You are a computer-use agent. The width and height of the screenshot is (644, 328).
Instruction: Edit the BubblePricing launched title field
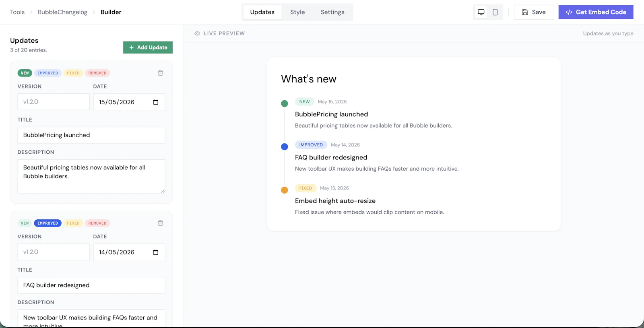(91, 135)
